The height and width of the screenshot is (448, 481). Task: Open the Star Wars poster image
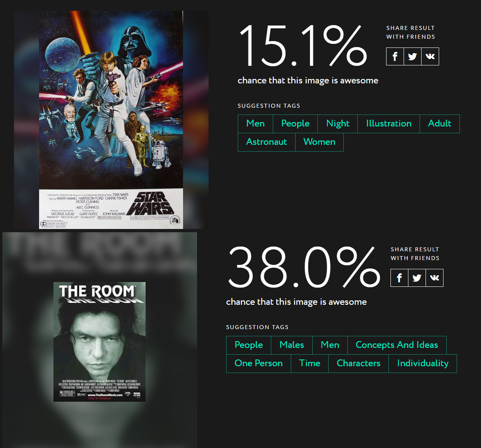pyautogui.click(x=111, y=120)
